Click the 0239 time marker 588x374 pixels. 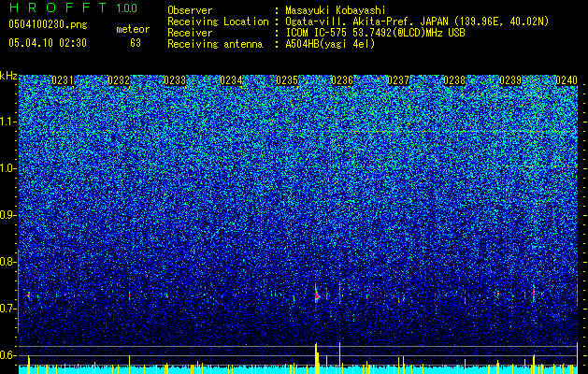coord(510,80)
